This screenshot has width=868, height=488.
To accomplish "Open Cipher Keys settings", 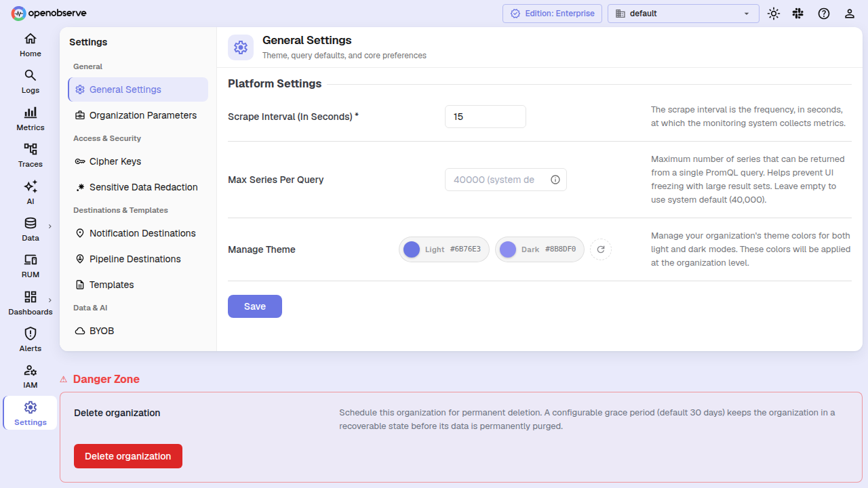I will 138,161.
